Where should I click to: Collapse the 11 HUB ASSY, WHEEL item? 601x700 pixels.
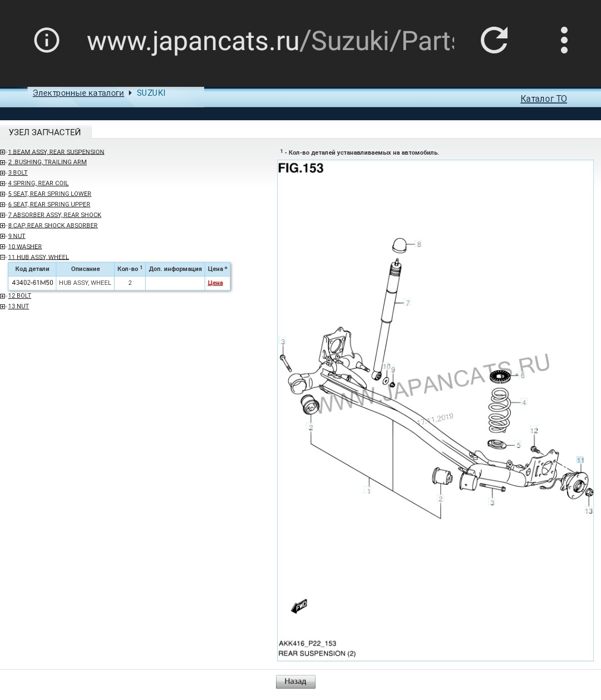click(x=3, y=257)
